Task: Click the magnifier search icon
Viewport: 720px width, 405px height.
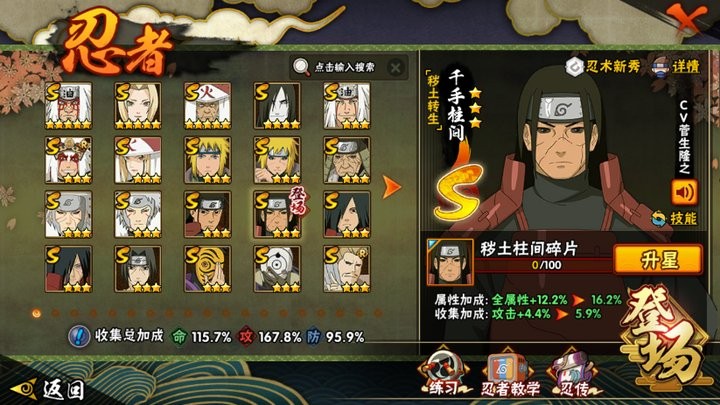Action: pos(301,67)
